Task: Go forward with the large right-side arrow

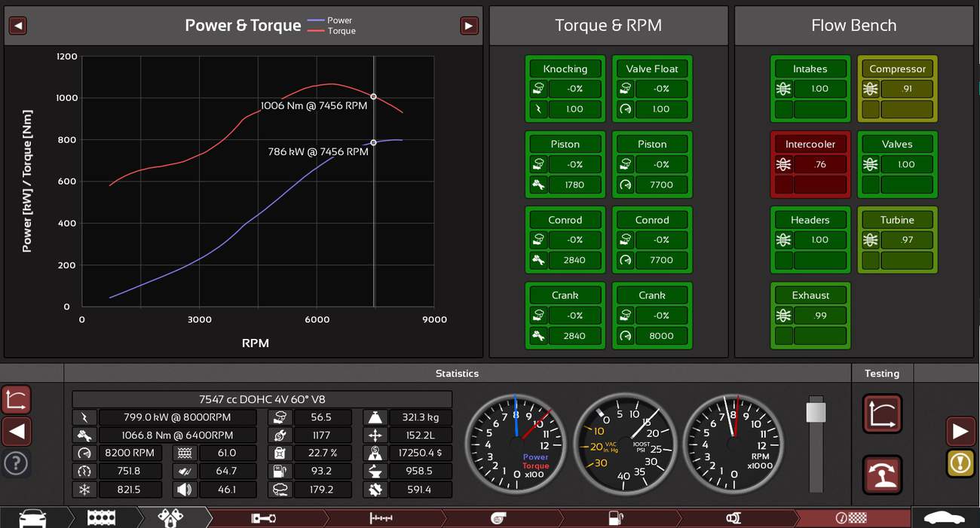Action: [960, 432]
